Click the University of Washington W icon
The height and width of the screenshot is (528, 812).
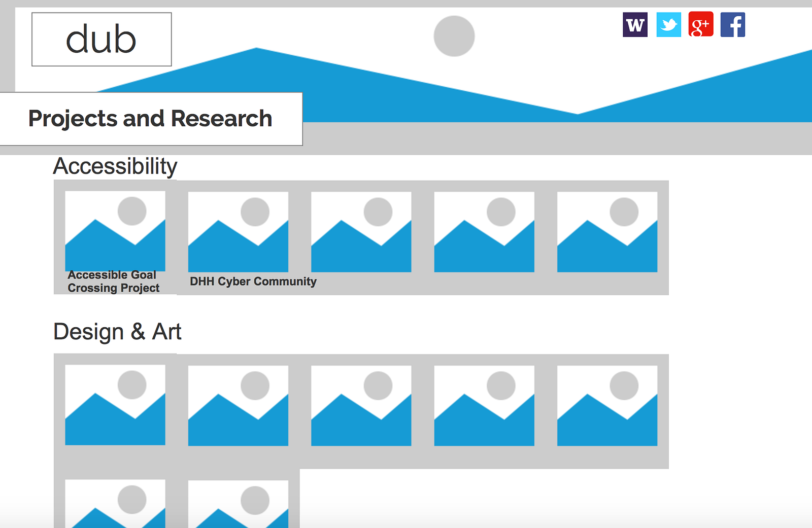point(635,25)
